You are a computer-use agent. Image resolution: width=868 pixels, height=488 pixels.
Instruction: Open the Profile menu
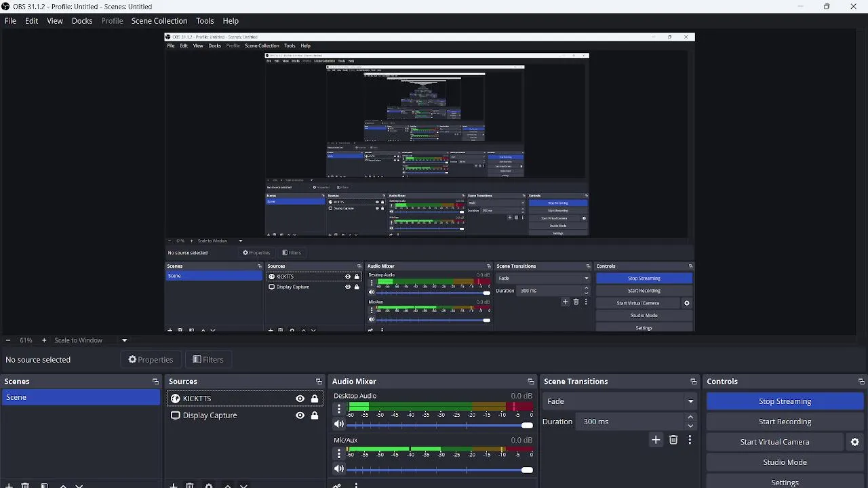(112, 21)
